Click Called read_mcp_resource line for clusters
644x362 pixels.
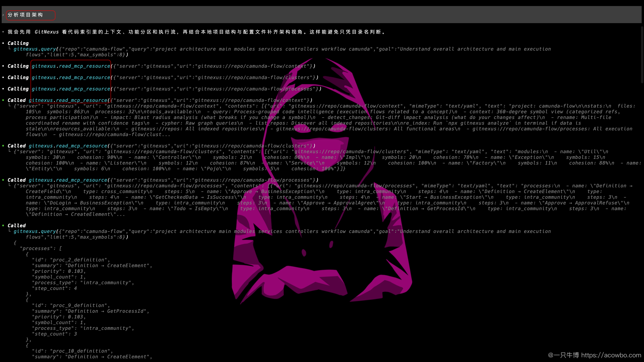pos(162,146)
